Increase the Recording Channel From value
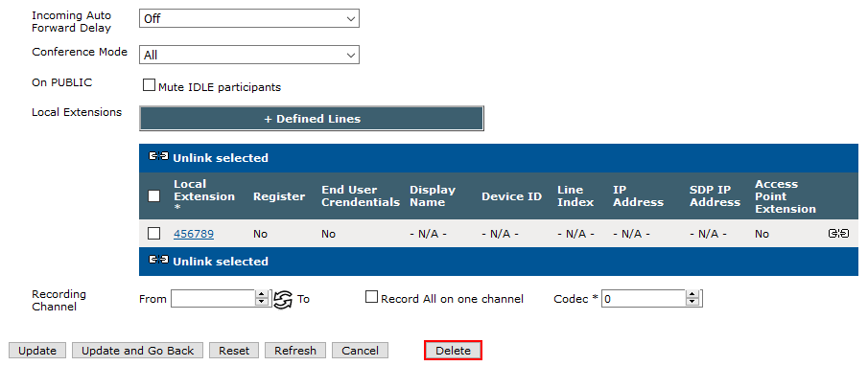This screenshot has height=366, width=868. pos(262,295)
